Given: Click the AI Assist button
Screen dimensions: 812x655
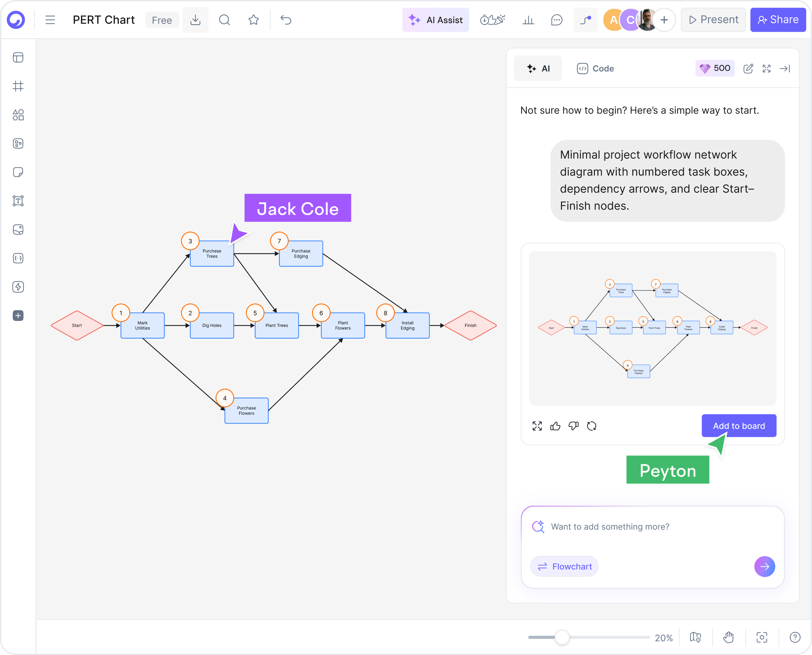Looking at the screenshot, I should pos(435,20).
